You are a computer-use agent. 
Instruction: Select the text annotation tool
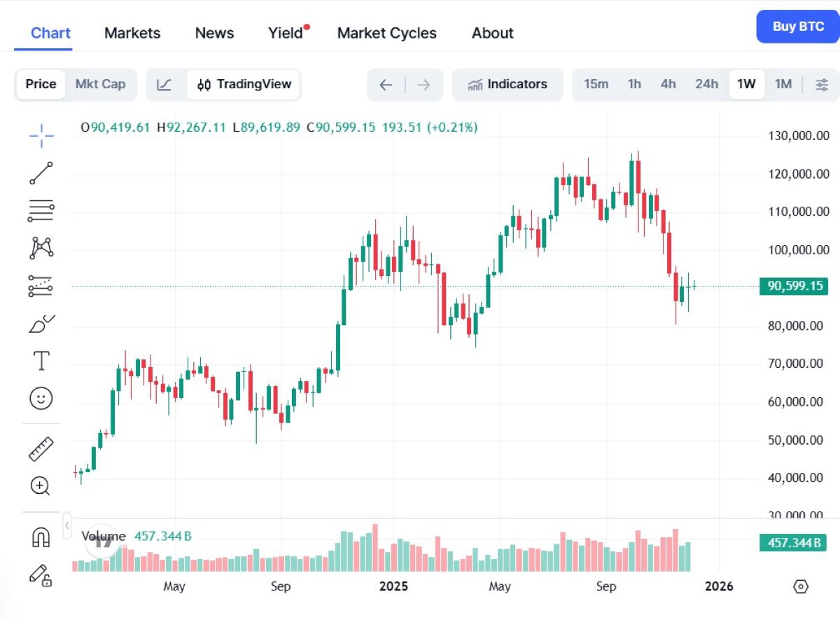(41, 360)
